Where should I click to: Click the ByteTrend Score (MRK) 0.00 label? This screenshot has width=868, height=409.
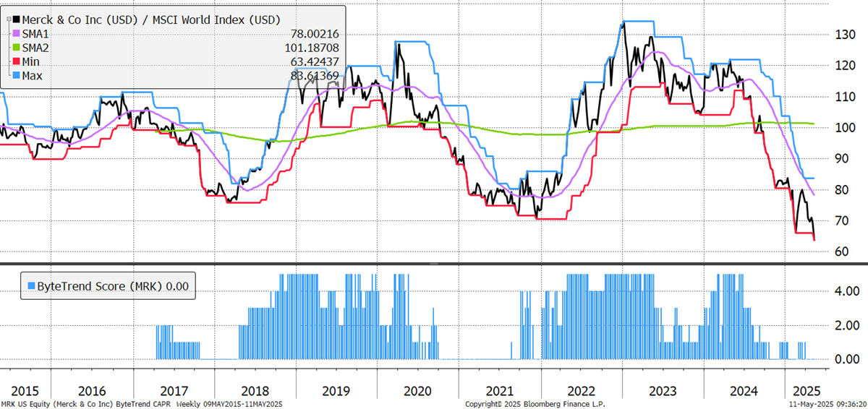point(111,285)
